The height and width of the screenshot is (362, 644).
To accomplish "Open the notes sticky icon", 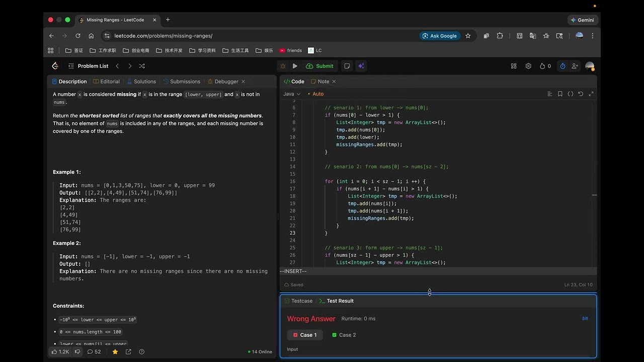I will click(x=347, y=66).
